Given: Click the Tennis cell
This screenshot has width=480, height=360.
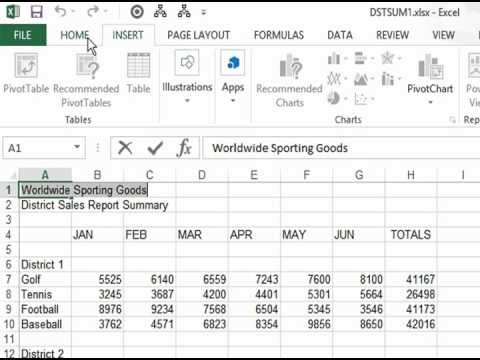Looking at the screenshot, I should (x=45, y=294).
